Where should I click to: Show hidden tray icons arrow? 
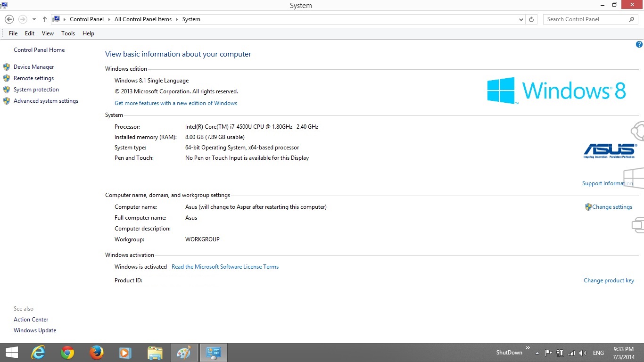point(537,353)
